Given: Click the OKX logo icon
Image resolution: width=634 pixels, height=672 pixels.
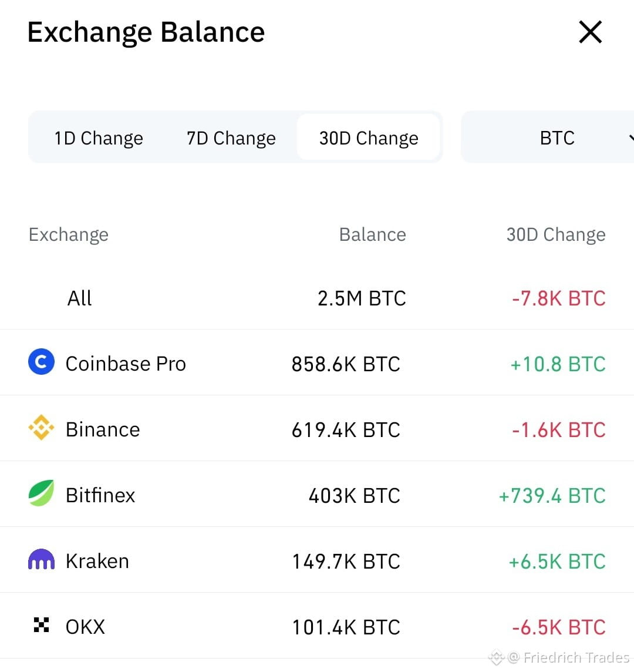Looking at the screenshot, I should 41,625.
